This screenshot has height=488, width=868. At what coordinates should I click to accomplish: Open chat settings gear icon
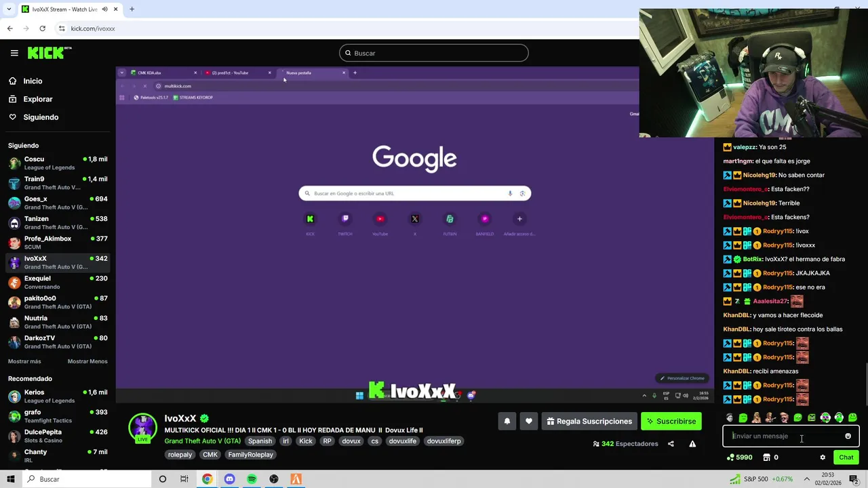823,457
